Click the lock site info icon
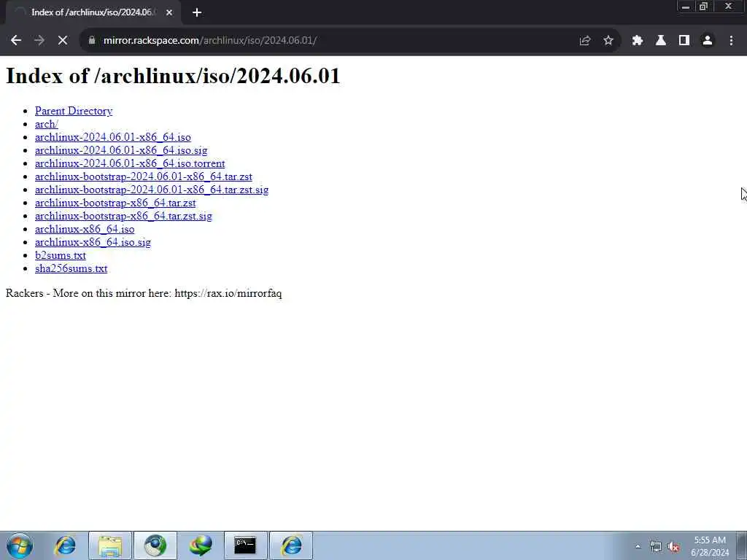Viewport: 747px width, 560px height. 91,41
